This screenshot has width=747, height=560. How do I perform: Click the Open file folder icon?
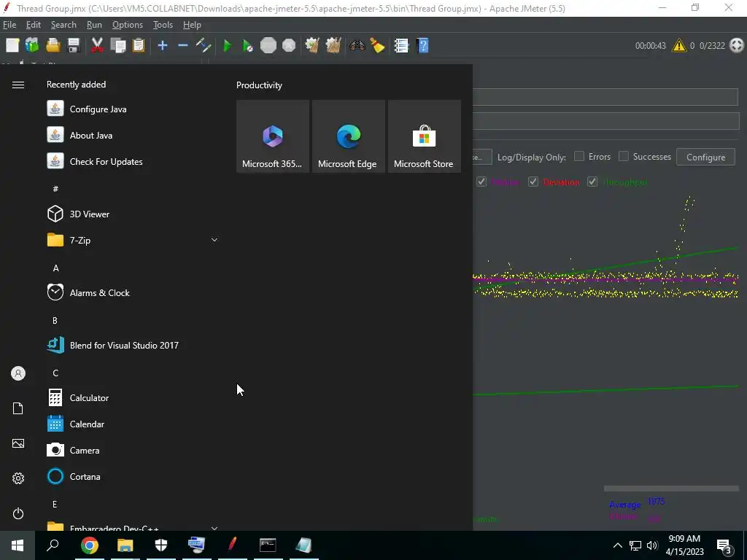point(53,46)
